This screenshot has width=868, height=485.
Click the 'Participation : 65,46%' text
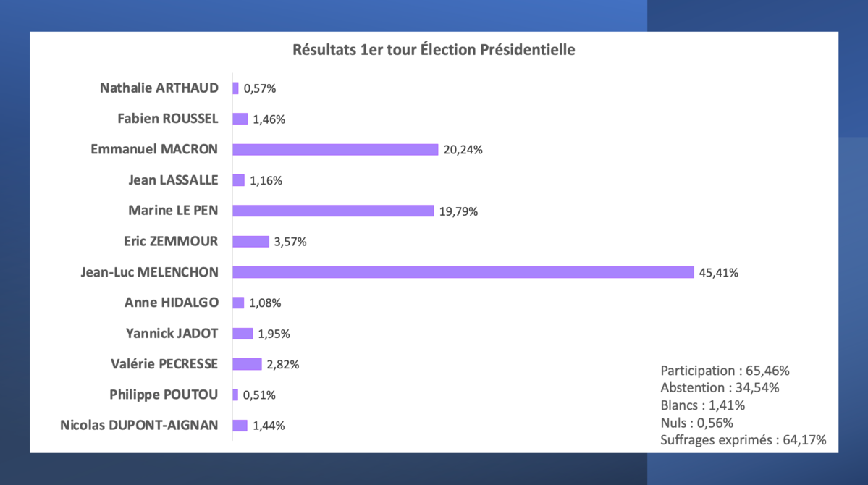coord(725,371)
